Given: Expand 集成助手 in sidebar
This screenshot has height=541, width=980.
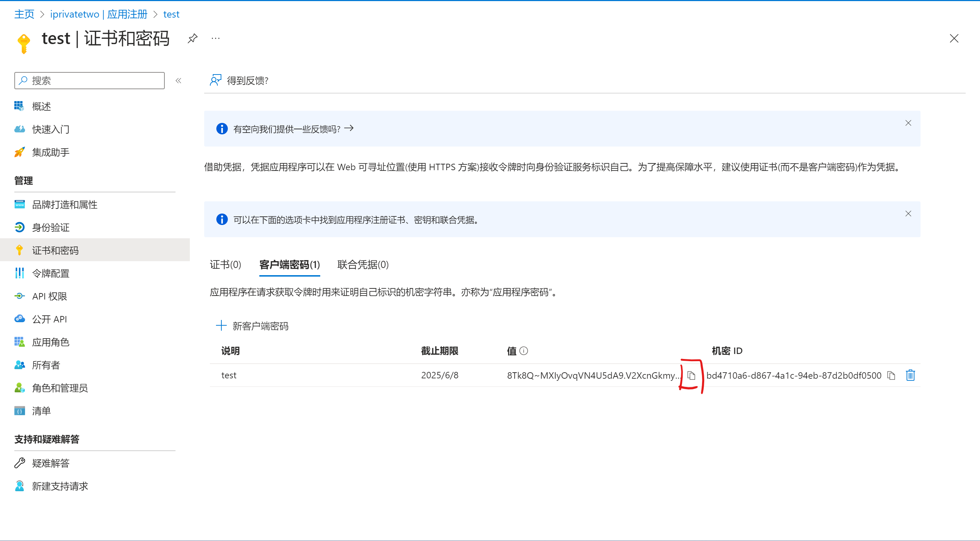Looking at the screenshot, I should point(51,151).
